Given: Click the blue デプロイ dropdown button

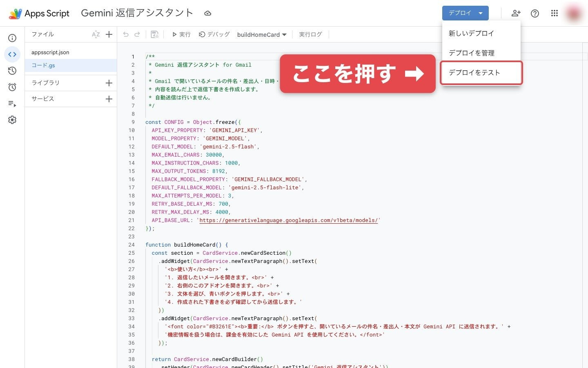Looking at the screenshot, I should [465, 13].
